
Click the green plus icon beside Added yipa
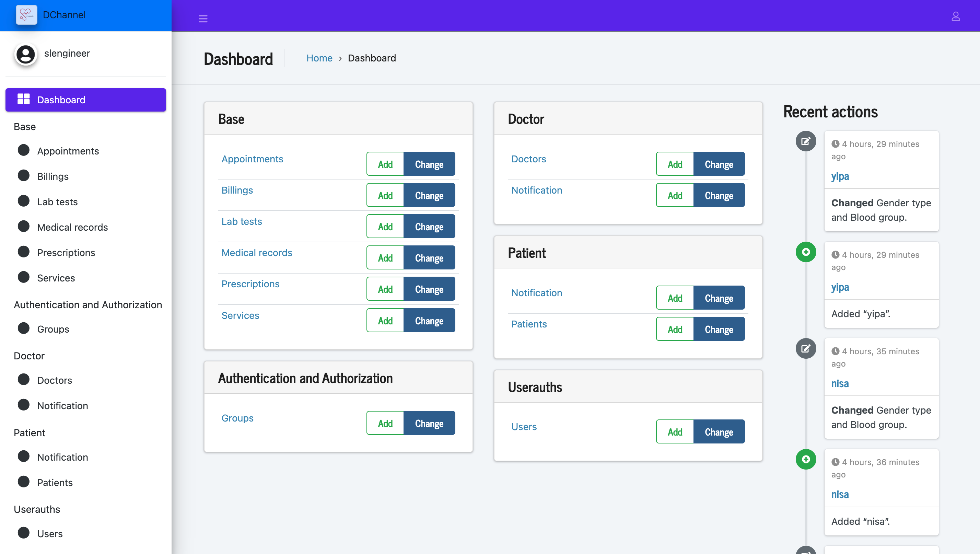[805, 252]
